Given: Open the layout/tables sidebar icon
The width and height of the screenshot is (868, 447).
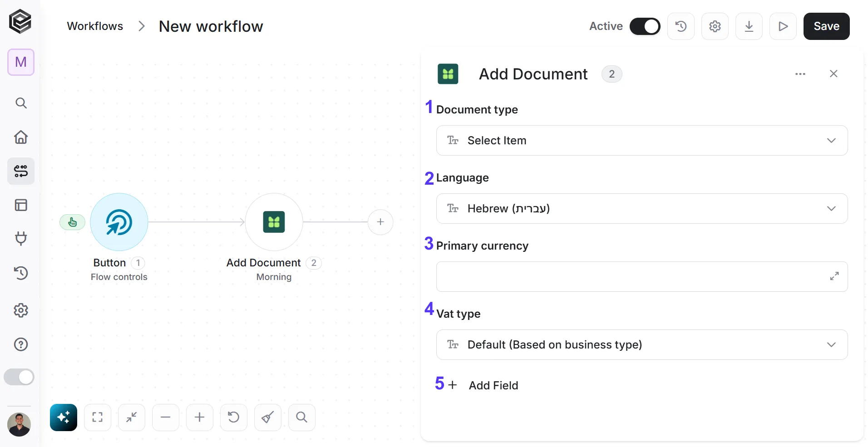Looking at the screenshot, I should point(21,205).
